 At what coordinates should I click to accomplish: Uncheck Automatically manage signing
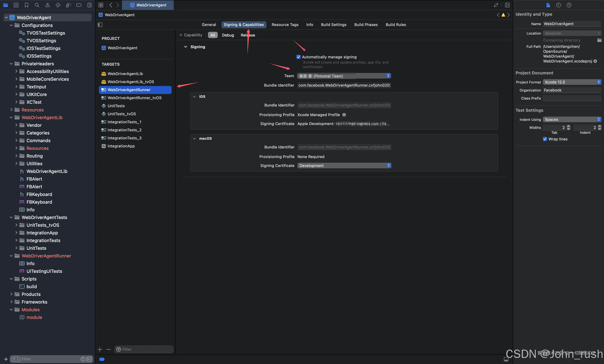298,57
